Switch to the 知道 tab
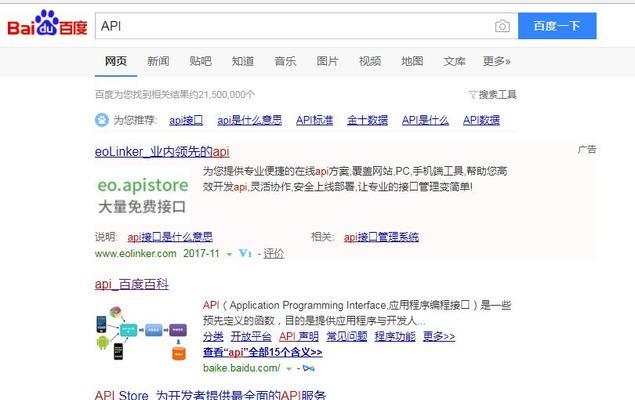This screenshot has height=400, width=635. click(x=243, y=61)
